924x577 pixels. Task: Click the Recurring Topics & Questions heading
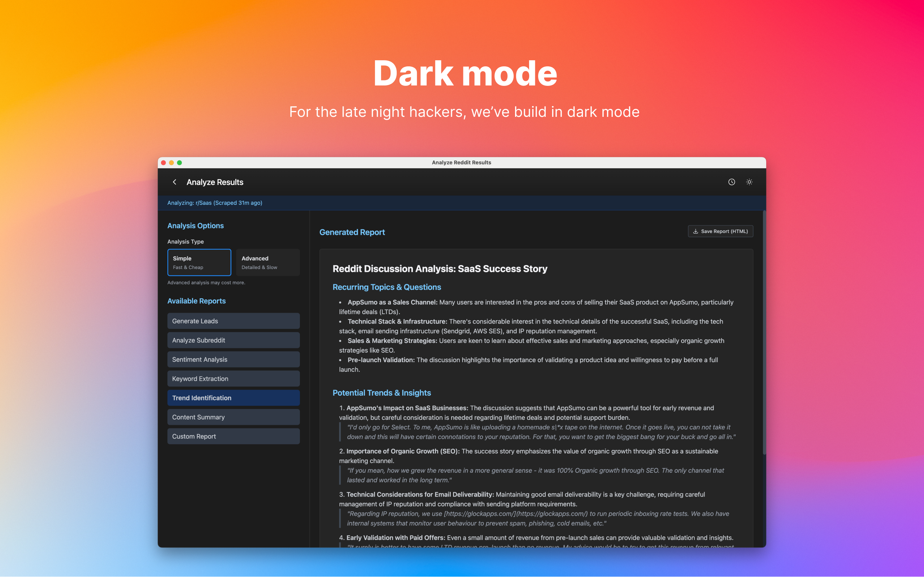(387, 287)
